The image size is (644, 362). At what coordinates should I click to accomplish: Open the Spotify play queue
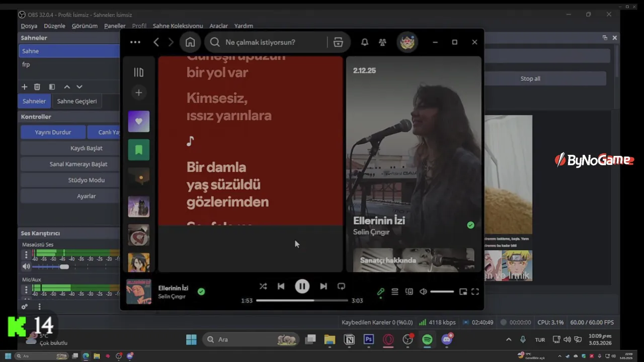395,292
